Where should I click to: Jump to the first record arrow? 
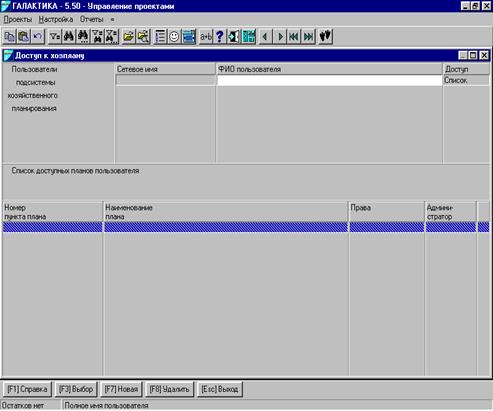click(x=294, y=36)
